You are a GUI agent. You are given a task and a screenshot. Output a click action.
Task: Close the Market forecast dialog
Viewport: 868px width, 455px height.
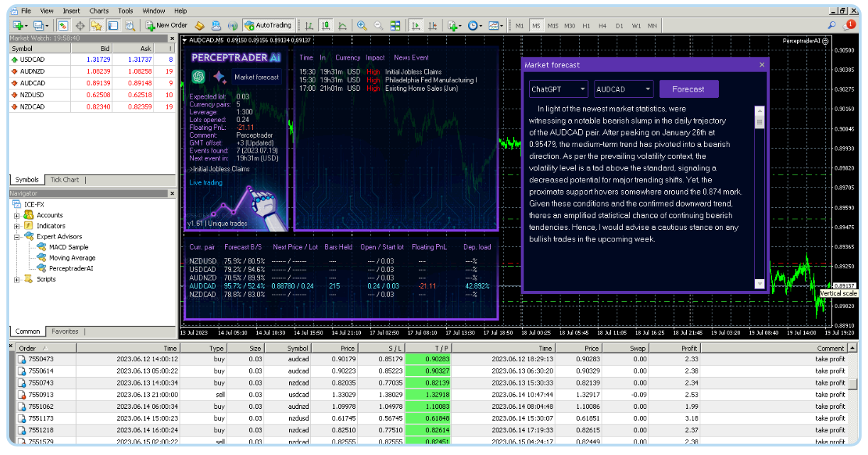pos(762,65)
